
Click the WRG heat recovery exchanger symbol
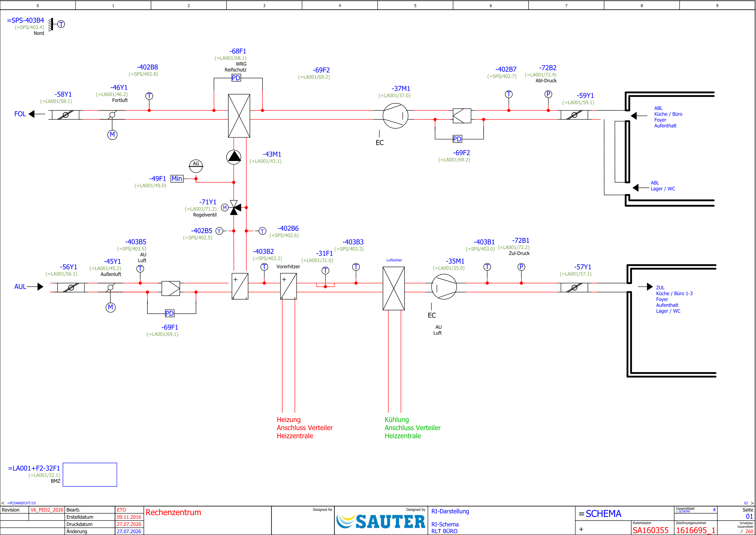click(x=239, y=116)
